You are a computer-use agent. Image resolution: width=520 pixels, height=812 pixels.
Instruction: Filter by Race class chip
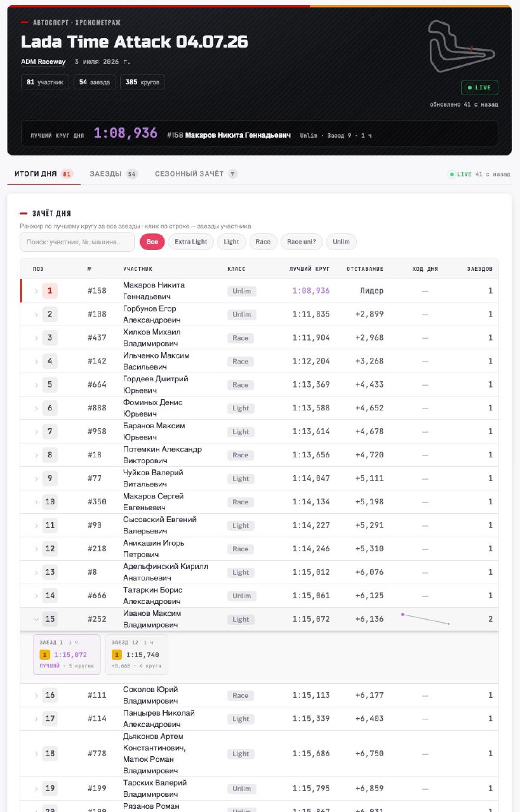[263, 242]
